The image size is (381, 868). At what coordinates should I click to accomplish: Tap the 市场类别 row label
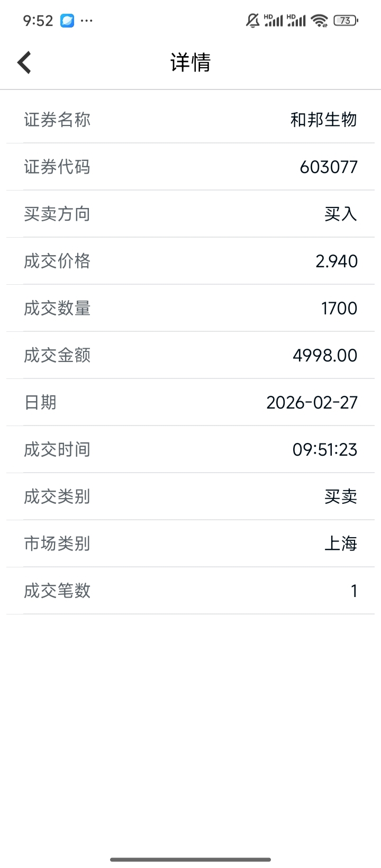(x=57, y=544)
